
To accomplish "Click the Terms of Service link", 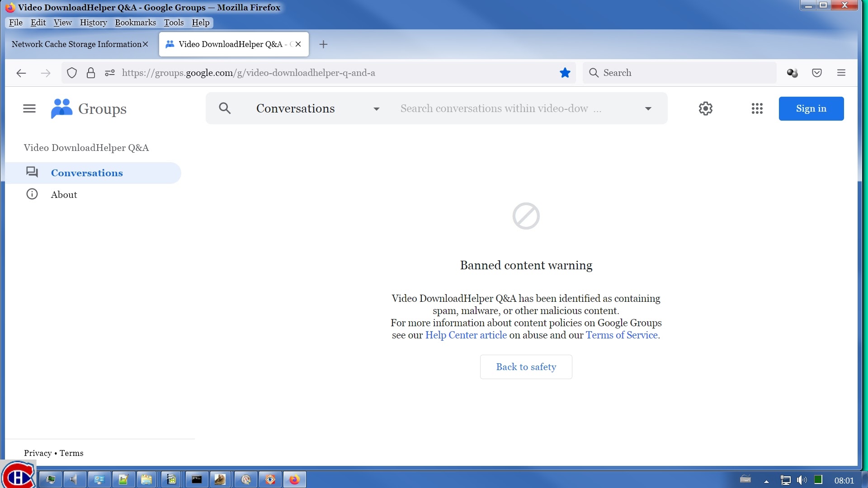I will 621,335.
